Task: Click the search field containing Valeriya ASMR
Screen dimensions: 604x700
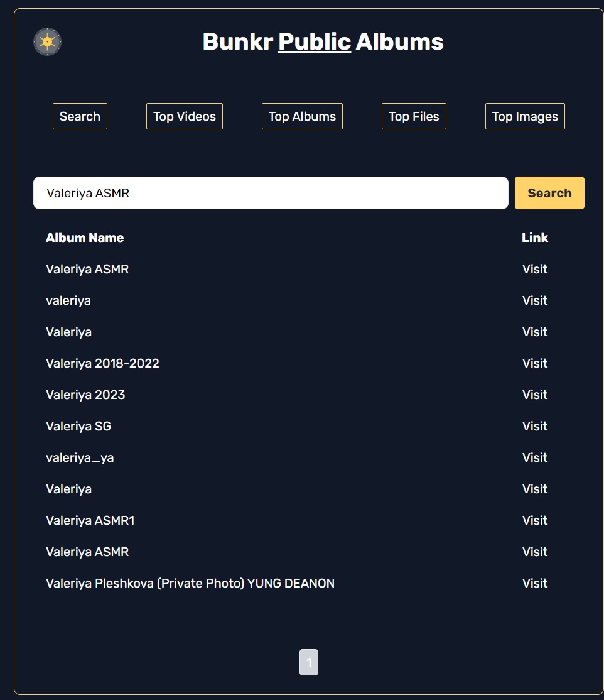Action: point(271,193)
